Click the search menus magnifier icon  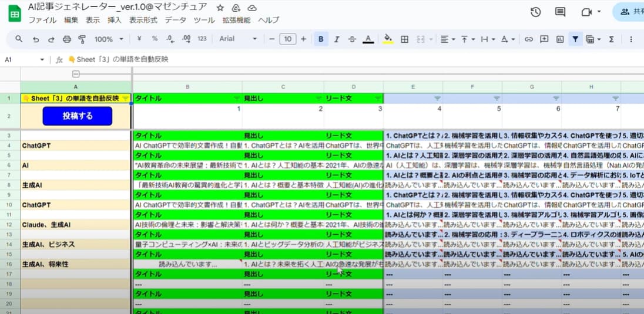point(19,39)
